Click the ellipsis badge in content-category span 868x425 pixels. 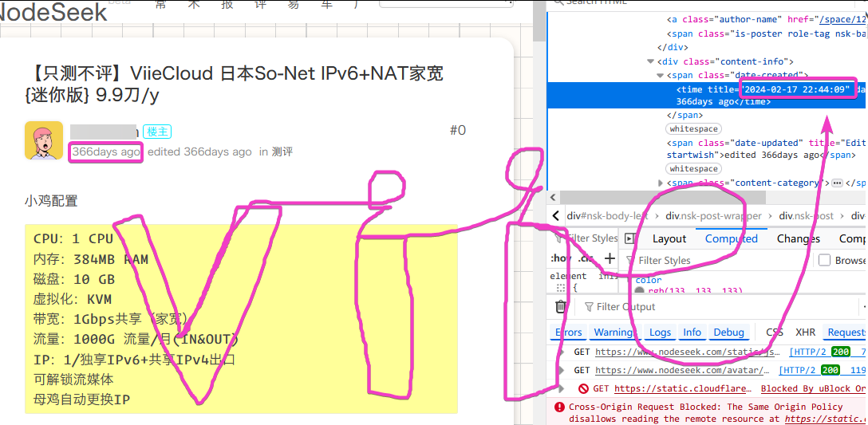pyautogui.click(x=837, y=183)
